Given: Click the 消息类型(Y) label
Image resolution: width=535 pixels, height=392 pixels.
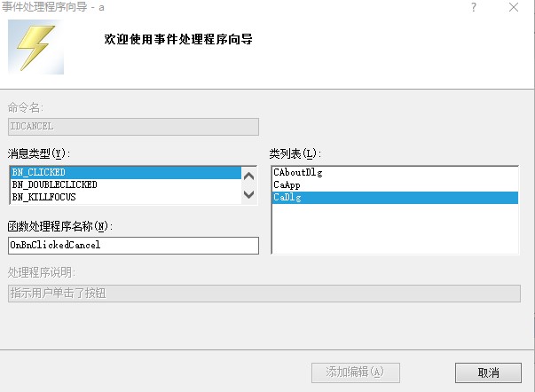Looking at the screenshot, I should (38, 153).
